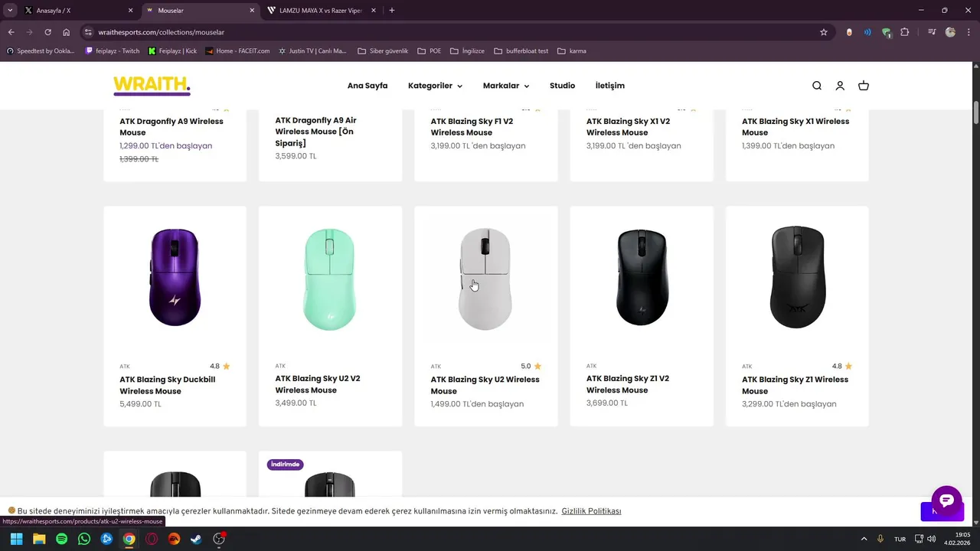Image resolution: width=980 pixels, height=551 pixels.
Task: Reload the page
Action: [47, 32]
